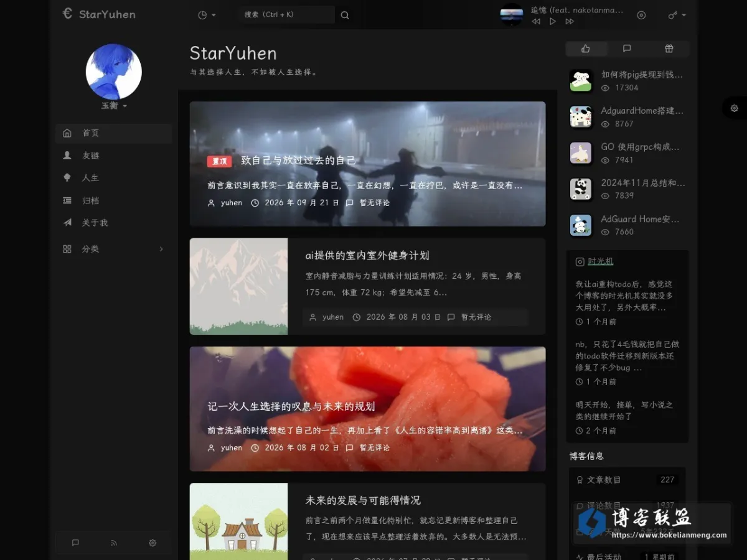Click the sidebar bottom comments icon

[75, 543]
